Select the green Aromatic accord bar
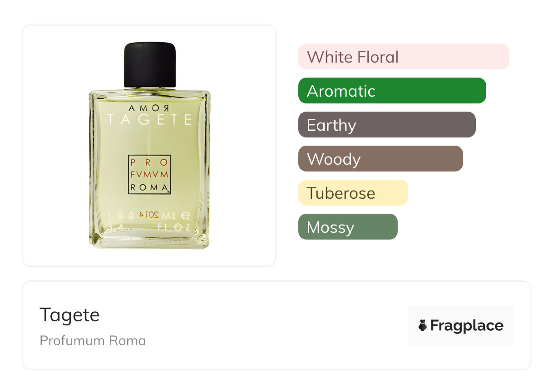The width and height of the screenshot is (553, 392). pos(392,91)
